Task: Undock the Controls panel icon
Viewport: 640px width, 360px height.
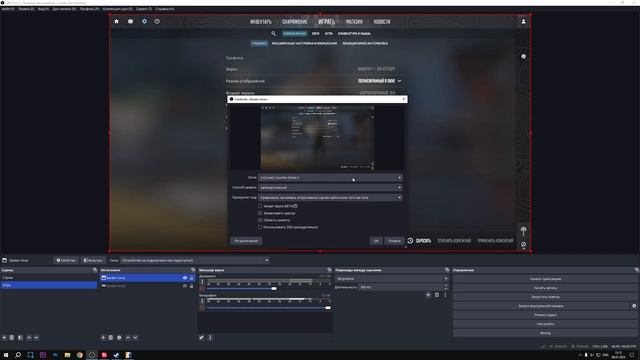Action: point(636,270)
